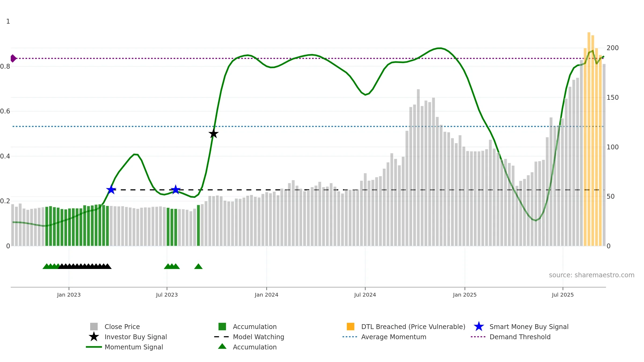Click the source: sharemaestro.com text
Image resolution: width=644 pixels, height=362 pixels.
pyautogui.click(x=592, y=275)
